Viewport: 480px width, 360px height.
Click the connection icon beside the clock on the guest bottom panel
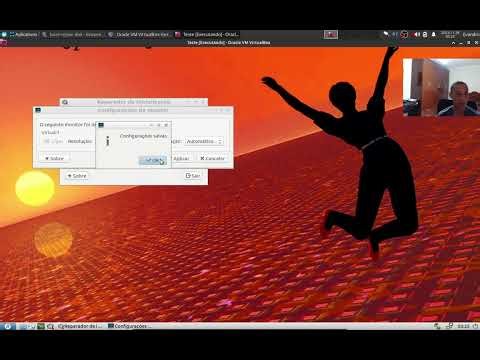tap(449, 326)
